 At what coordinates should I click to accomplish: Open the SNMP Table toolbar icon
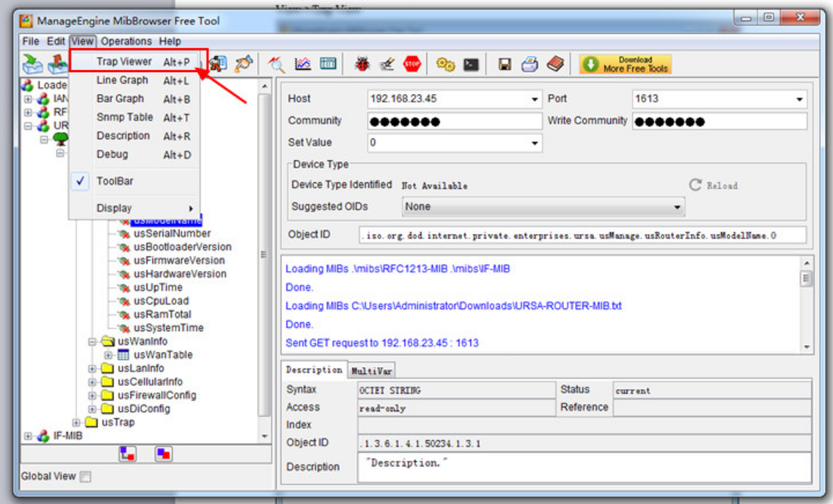click(x=327, y=64)
